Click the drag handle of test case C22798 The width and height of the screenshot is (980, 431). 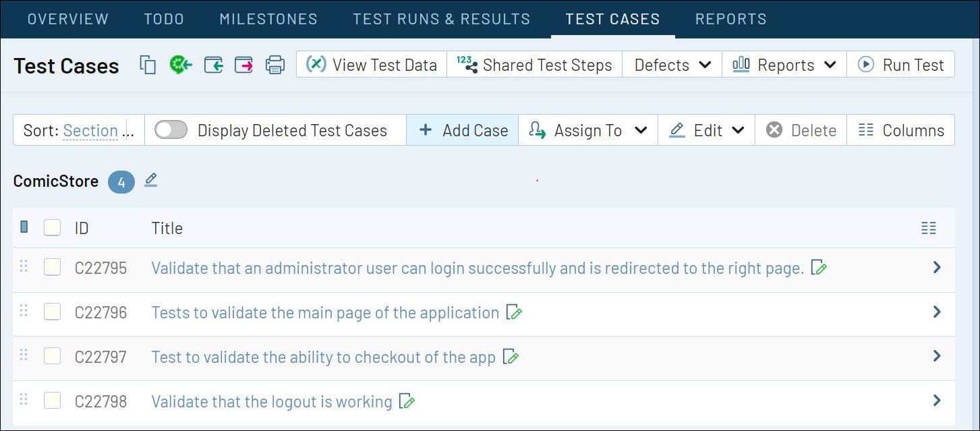point(24,400)
